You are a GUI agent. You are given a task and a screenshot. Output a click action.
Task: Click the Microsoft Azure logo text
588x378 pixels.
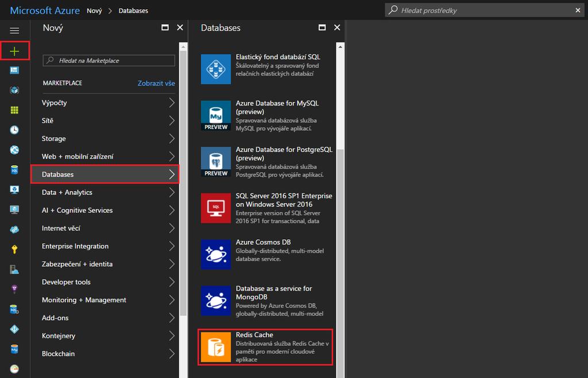pos(45,10)
